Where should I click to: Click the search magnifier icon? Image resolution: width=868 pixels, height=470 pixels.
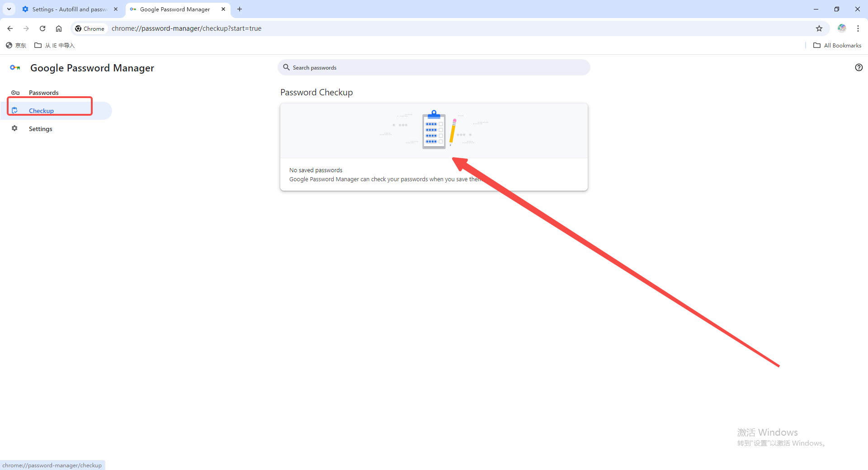tap(286, 67)
